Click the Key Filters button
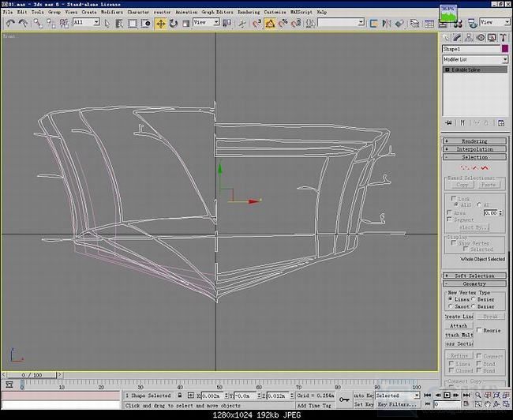 pos(397,405)
